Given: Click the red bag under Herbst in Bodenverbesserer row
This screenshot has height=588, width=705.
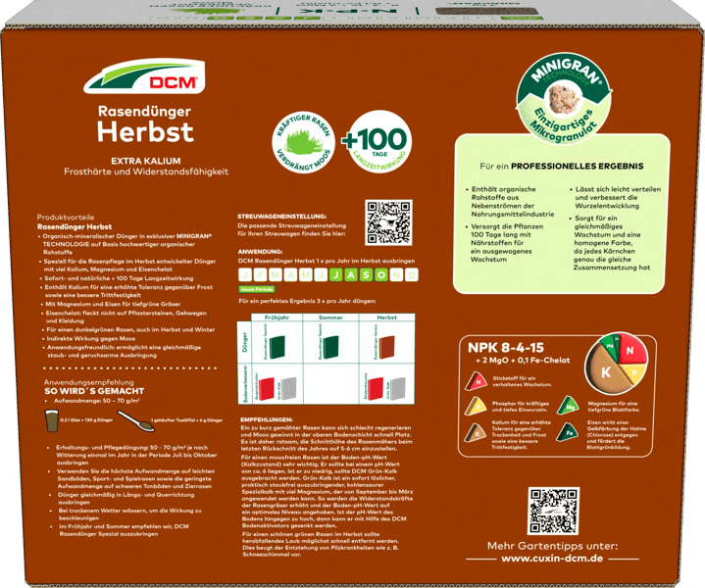Looking at the screenshot, I should [375, 388].
